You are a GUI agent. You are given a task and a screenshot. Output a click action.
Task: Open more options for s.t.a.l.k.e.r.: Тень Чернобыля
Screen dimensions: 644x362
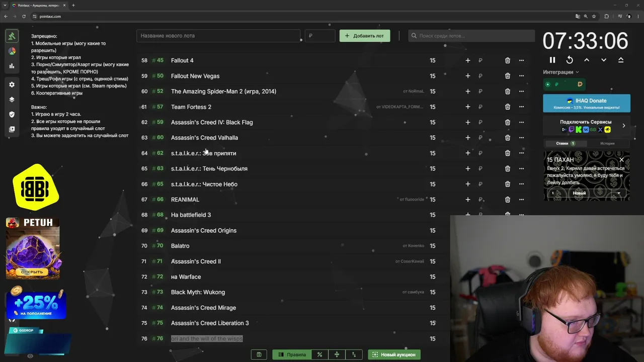[x=521, y=168]
